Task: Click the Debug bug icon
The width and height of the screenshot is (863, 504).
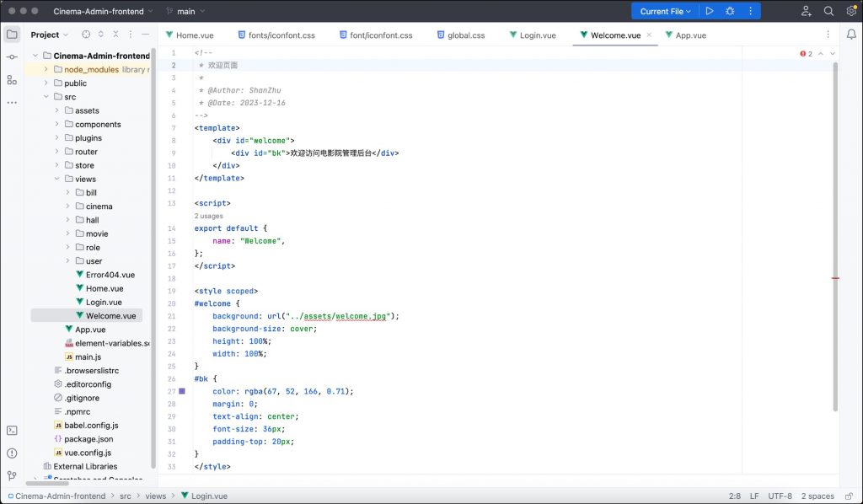Action: pos(730,11)
